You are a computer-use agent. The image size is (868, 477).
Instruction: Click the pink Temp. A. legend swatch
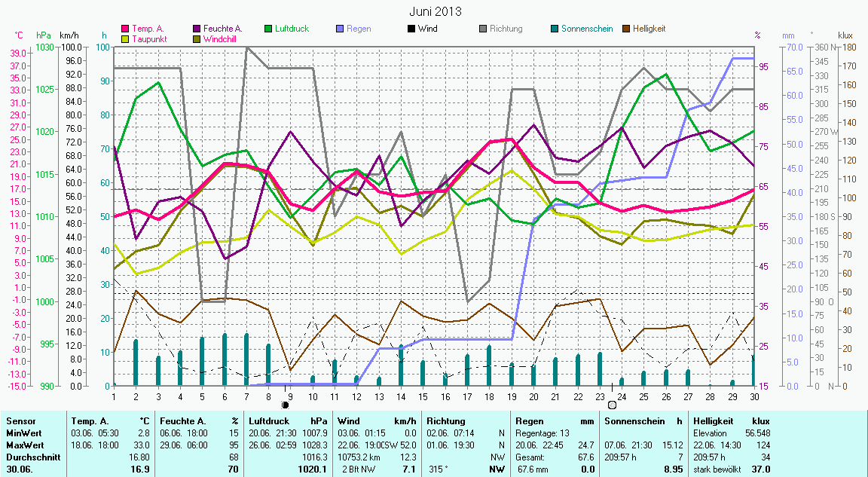click(x=125, y=29)
